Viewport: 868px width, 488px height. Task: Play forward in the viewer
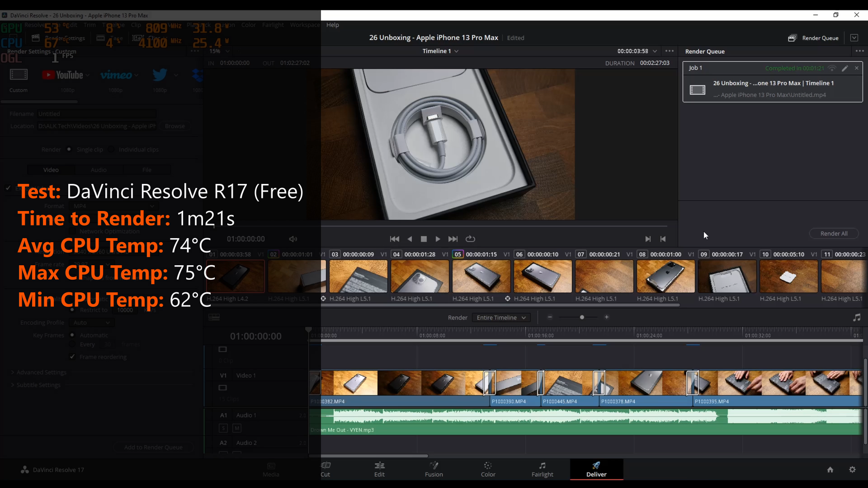[438, 239]
